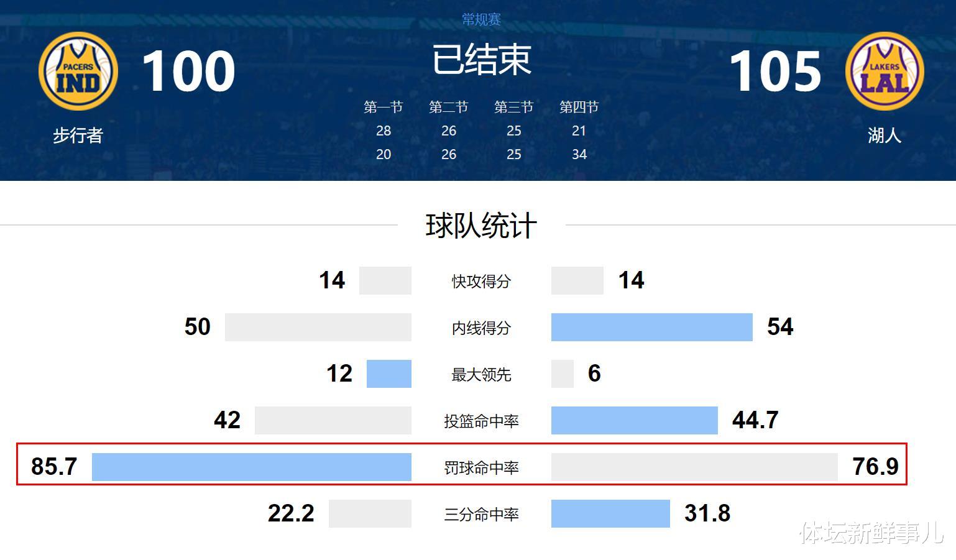Toggle the 已结束 game status display
The height and width of the screenshot is (560, 956).
pyautogui.click(x=483, y=59)
